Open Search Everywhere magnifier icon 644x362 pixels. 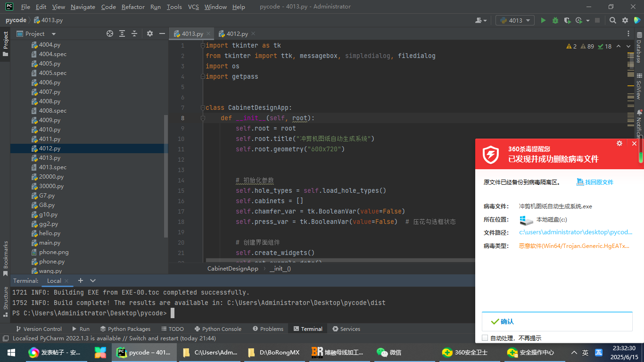coord(612,20)
